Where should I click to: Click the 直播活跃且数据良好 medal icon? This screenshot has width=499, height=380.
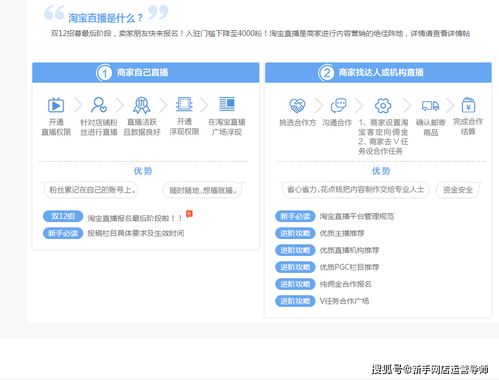(142, 105)
